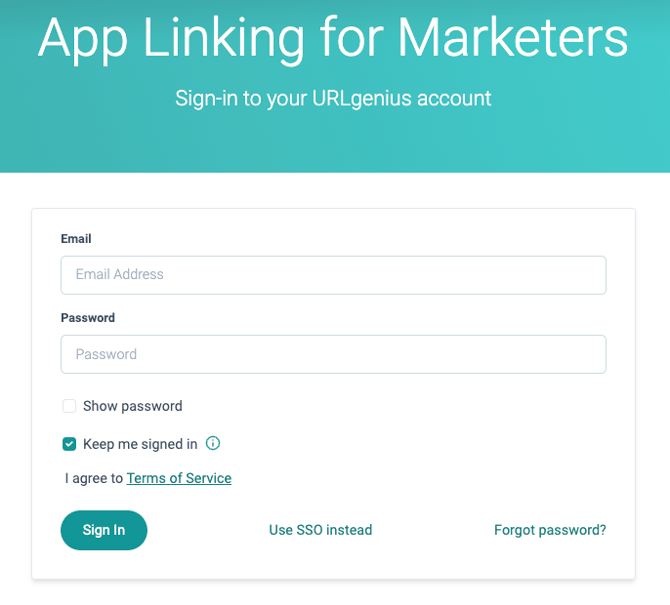Click the I agree to text
Image resolution: width=670 pixels, height=605 pixels.
93,478
